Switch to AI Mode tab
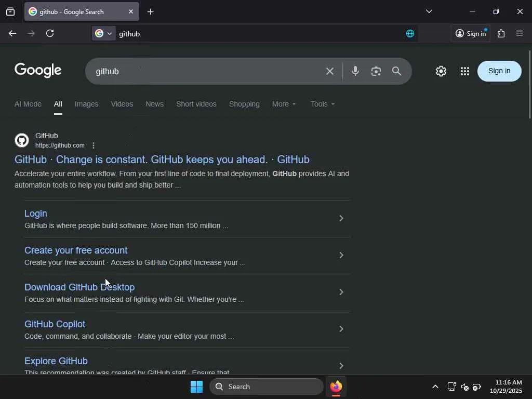Image resolution: width=532 pixels, height=399 pixels. tap(28, 104)
